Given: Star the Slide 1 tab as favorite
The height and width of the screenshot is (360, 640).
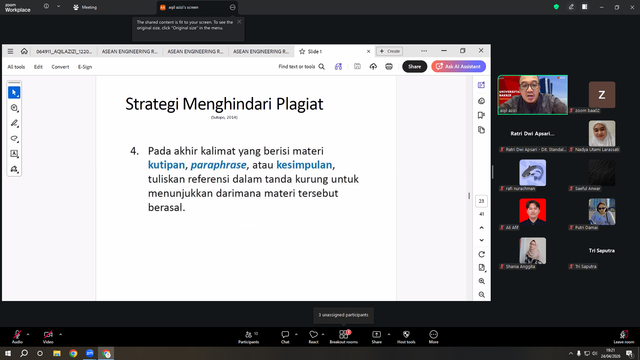Looking at the screenshot, I should [x=302, y=51].
